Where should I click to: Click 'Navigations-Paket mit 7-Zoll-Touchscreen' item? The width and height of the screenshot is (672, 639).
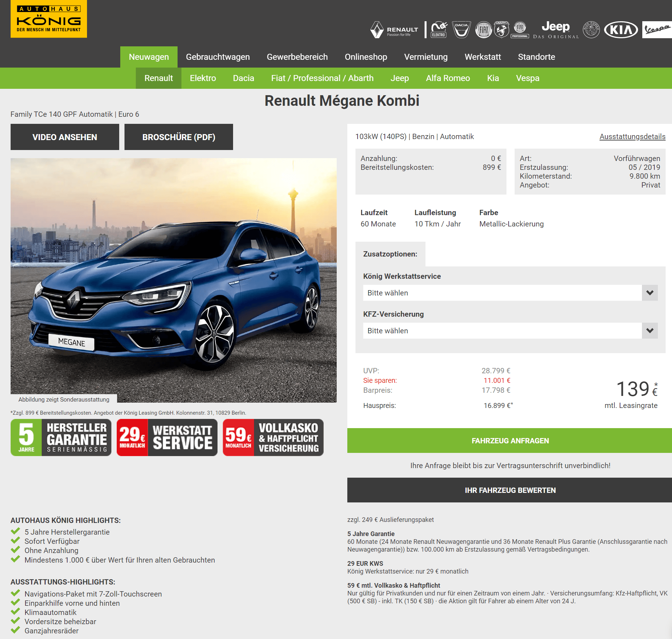point(93,594)
